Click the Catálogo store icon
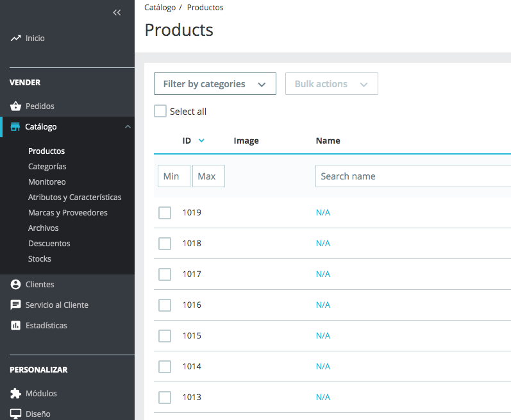 click(x=16, y=127)
